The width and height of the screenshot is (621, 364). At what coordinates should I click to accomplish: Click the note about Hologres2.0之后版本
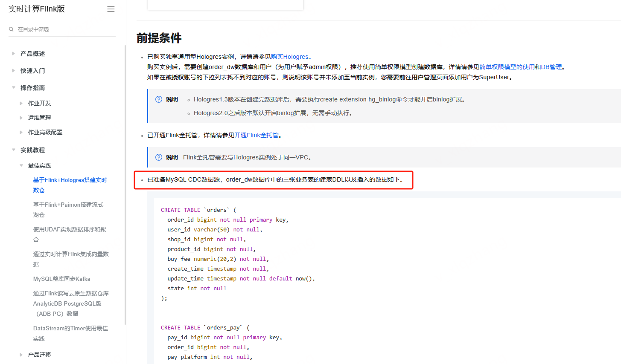point(273,113)
